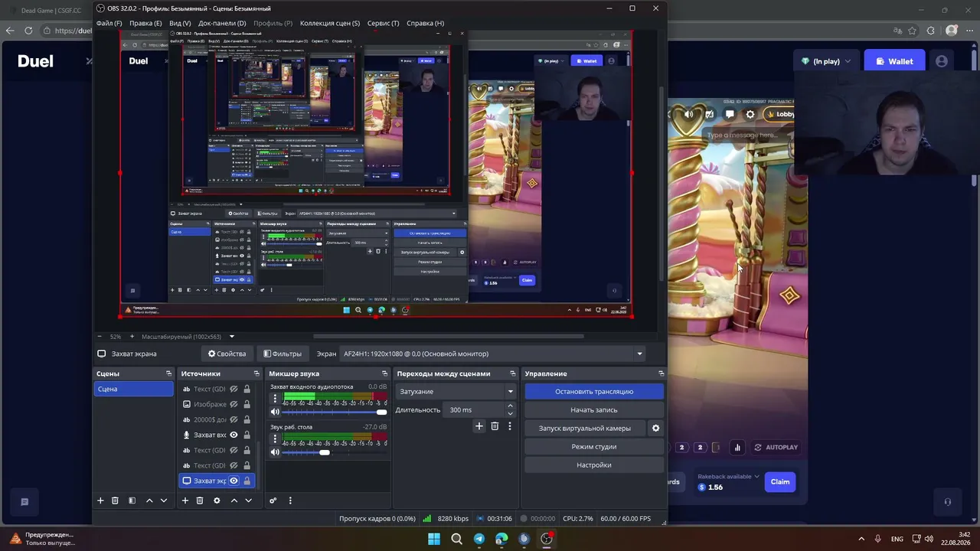Toggle lock on Захват входного аудио source
This screenshot has width=980, height=551.
coord(247,435)
